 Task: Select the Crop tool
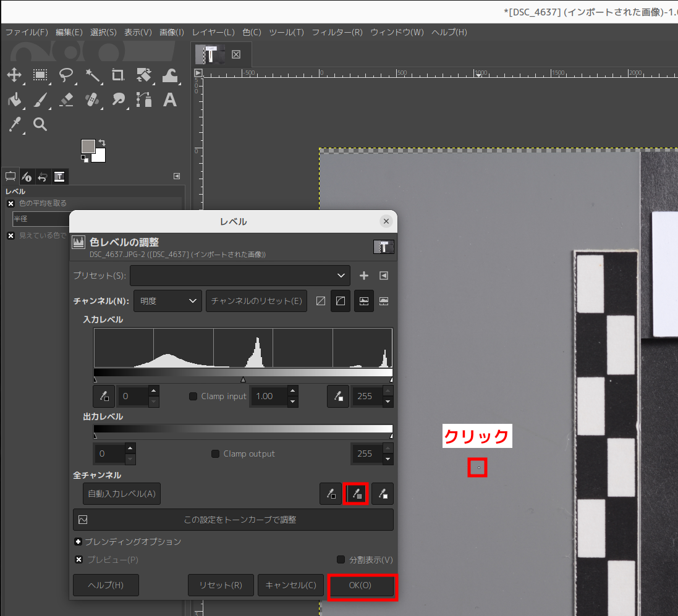[117, 75]
